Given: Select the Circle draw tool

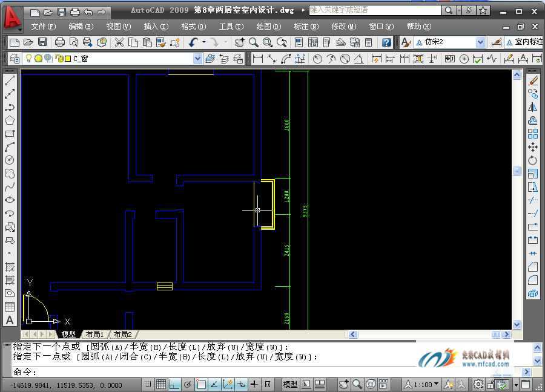Looking at the screenshot, I should (x=10, y=160).
